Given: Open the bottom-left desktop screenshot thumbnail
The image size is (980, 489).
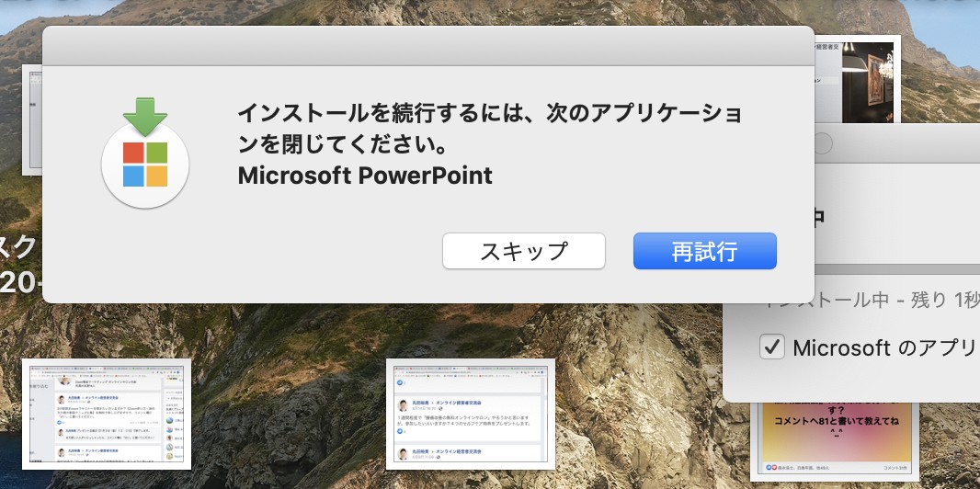Looking at the screenshot, I should 107,414.
